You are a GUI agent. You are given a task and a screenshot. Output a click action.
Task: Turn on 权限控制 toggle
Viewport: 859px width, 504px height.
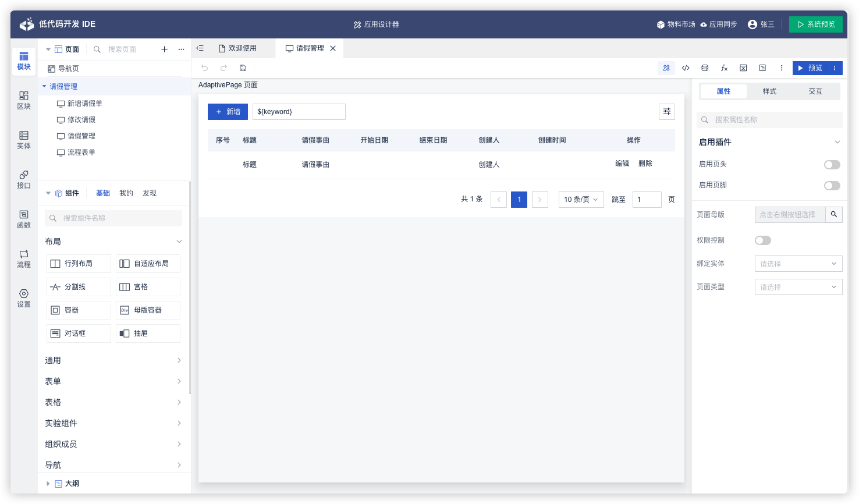(762, 240)
